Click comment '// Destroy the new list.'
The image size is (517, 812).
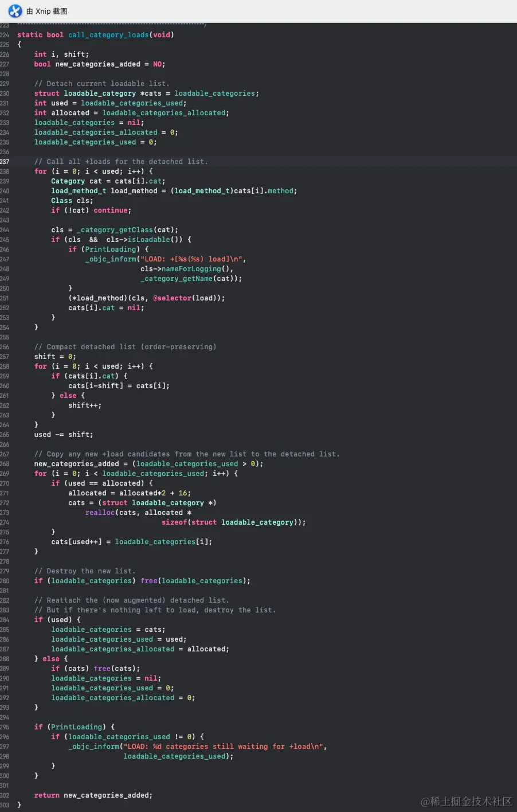(85, 571)
